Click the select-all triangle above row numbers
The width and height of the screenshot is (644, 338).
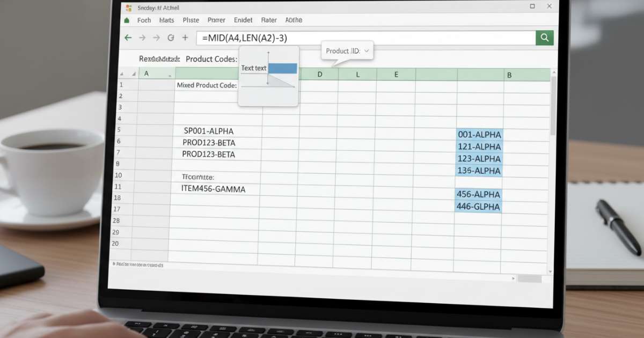(122, 74)
